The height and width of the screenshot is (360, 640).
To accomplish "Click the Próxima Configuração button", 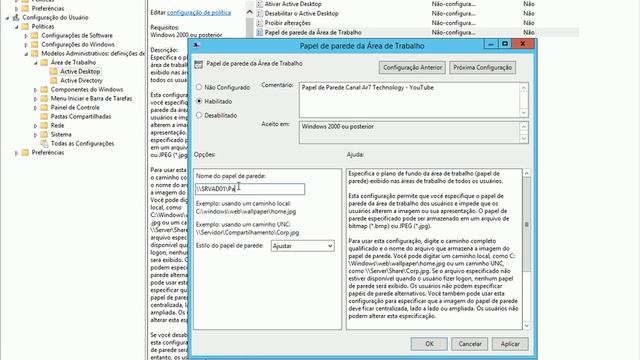I will pos(482,67).
